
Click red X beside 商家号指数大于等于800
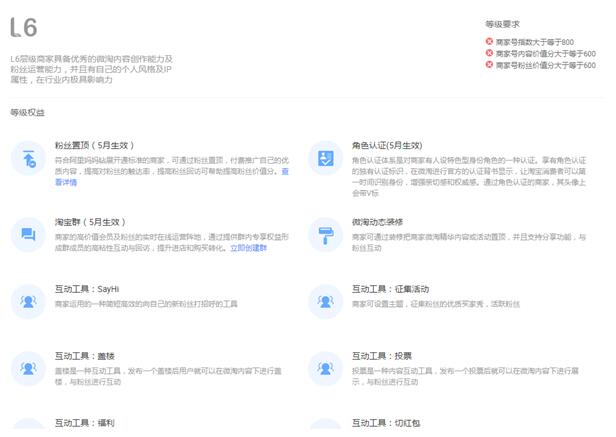pos(489,41)
